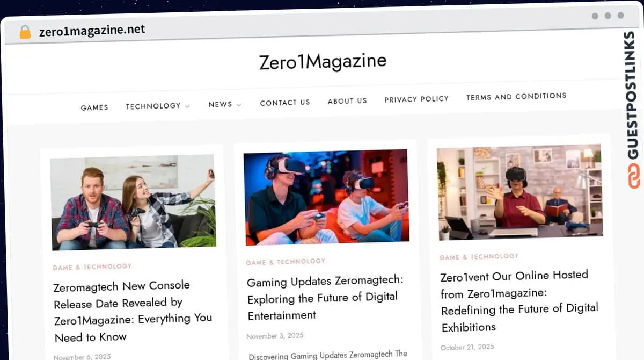The image size is (644, 360).
Task: Expand the News menu chevron
Action: [239, 105]
